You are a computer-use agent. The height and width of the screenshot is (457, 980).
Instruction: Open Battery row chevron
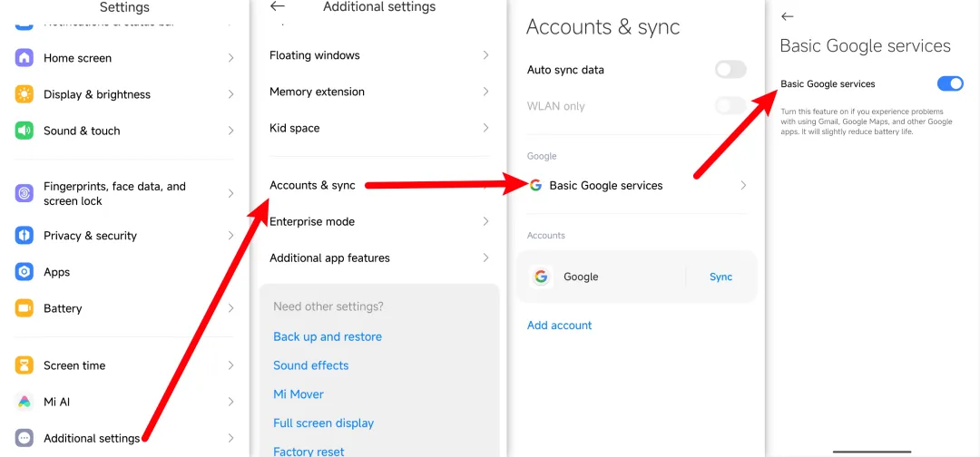(230, 307)
